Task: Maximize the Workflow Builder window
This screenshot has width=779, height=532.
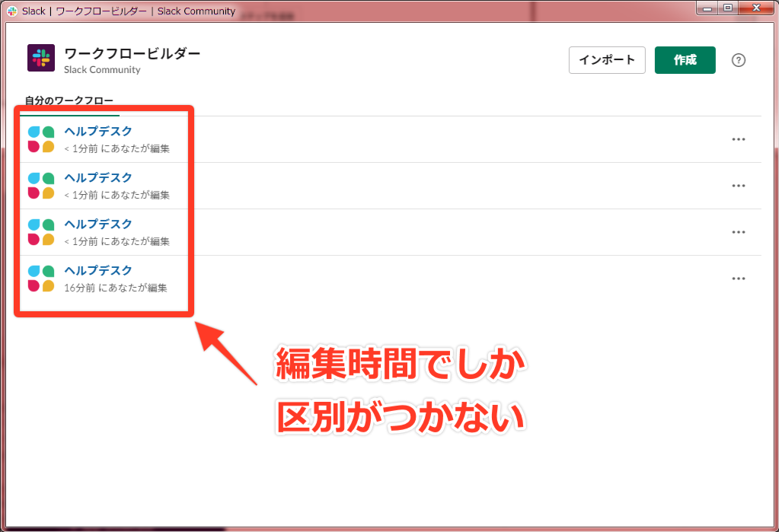Action: click(727, 8)
